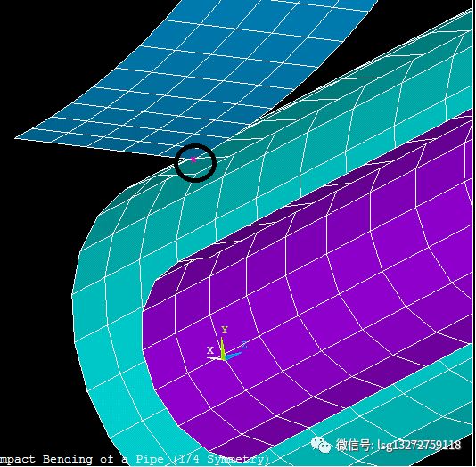Click the blue Z axis label of the triad
The height and width of the screenshot is (467, 476).
[x=244, y=345]
